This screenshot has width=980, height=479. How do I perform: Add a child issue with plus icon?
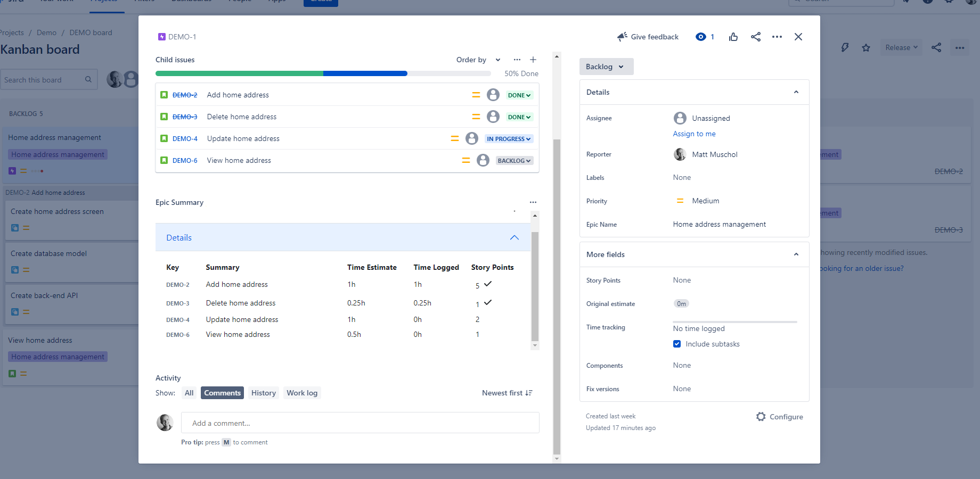tap(533, 60)
